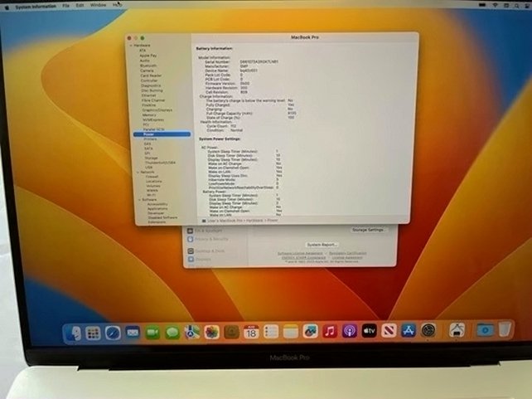532x399 pixels.
Task: Select Wi-Fi under Network
Action: point(152,195)
